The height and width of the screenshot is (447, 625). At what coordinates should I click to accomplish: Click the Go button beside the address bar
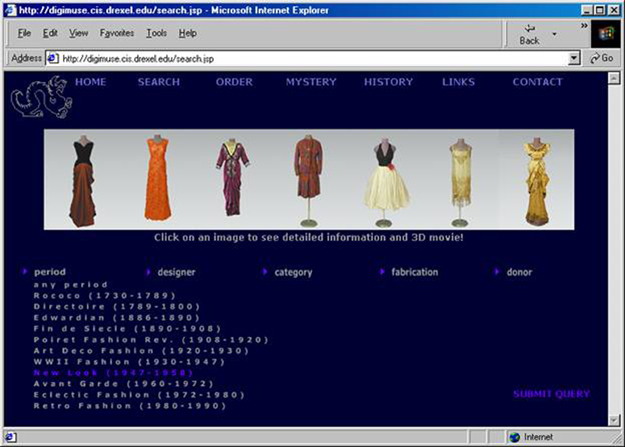tap(602, 58)
